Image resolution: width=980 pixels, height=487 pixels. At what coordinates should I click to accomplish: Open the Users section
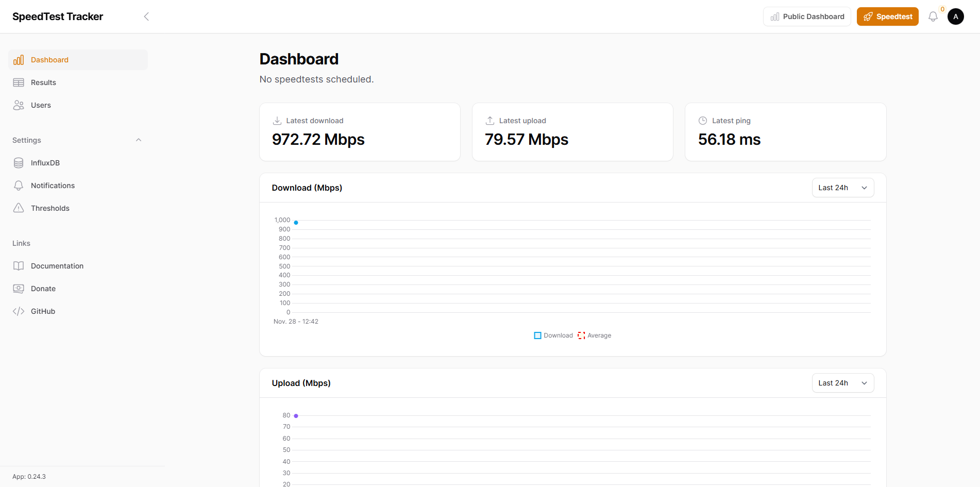point(41,105)
